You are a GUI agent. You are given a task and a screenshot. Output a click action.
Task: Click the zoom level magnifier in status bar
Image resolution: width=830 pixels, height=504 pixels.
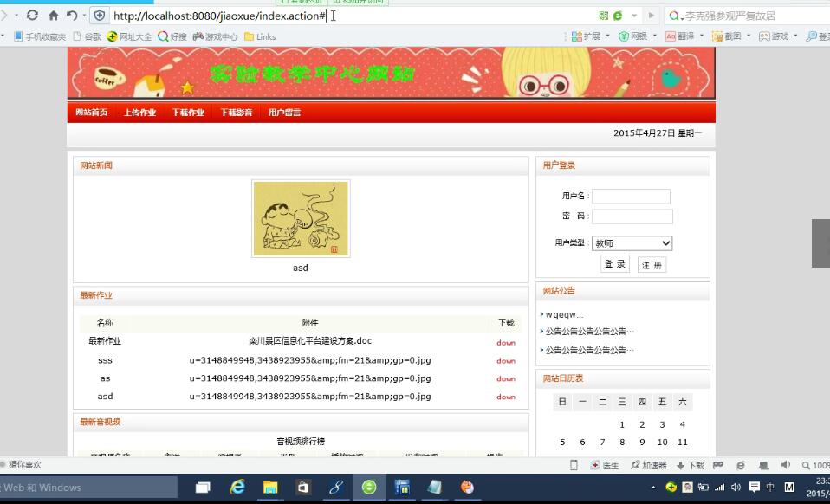tap(807, 465)
